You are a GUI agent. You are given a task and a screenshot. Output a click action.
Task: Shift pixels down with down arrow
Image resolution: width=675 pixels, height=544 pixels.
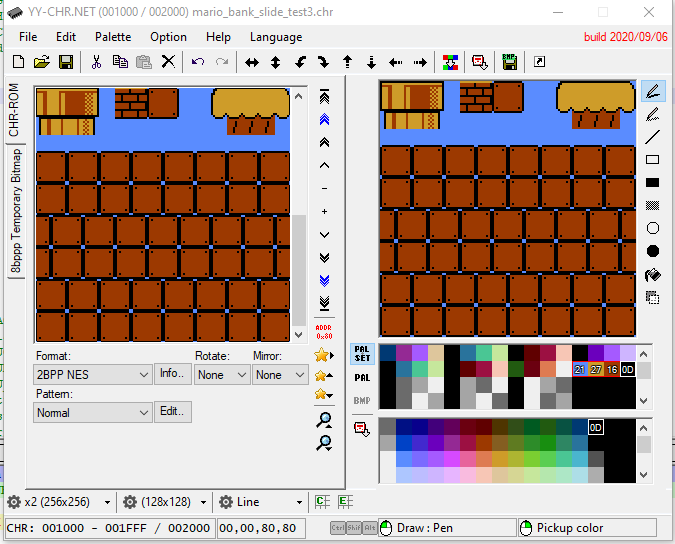point(371,62)
